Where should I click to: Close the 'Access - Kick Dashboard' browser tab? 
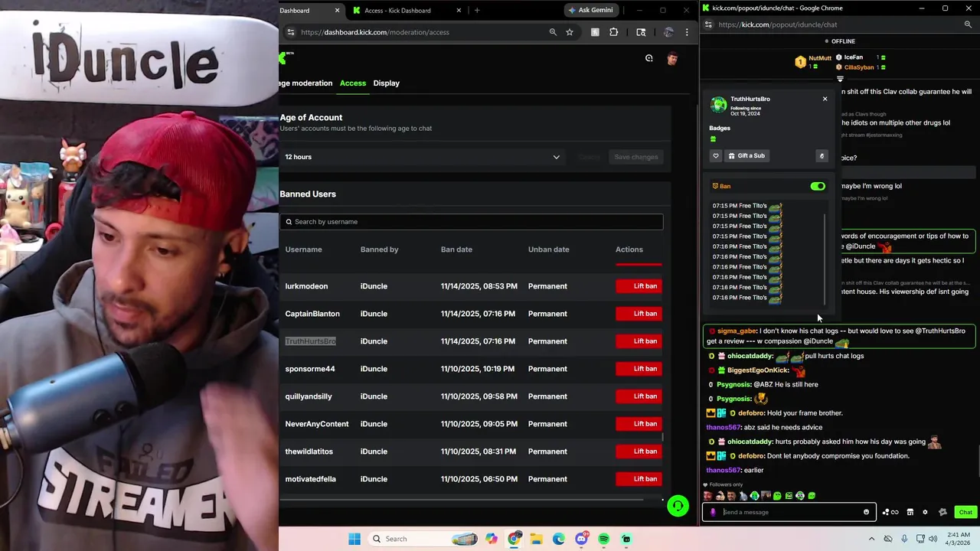459,10
